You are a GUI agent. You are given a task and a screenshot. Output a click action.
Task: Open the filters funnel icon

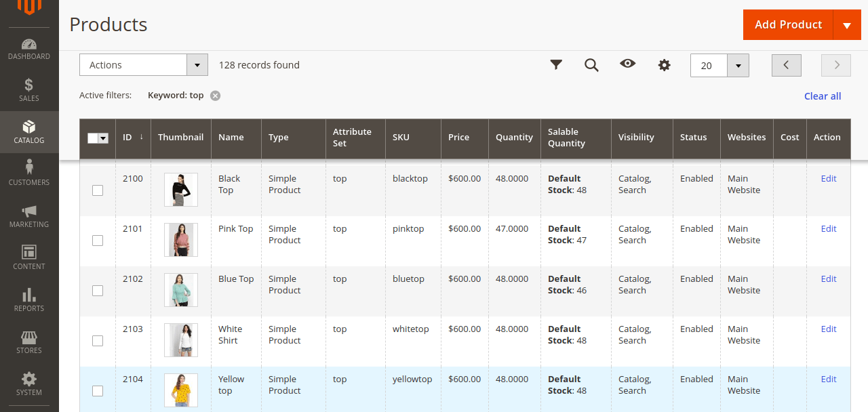(x=556, y=64)
